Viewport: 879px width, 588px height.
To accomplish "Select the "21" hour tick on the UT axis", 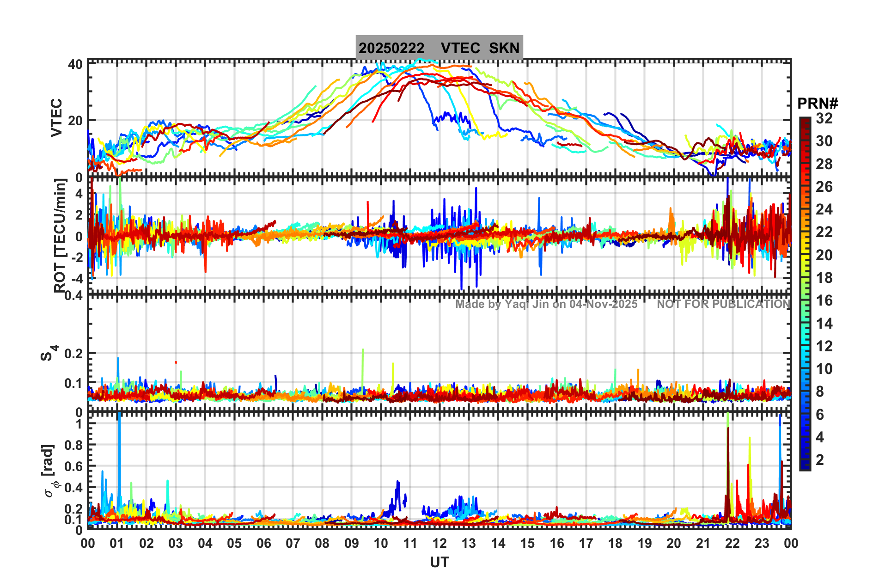I will pos(703,543).
